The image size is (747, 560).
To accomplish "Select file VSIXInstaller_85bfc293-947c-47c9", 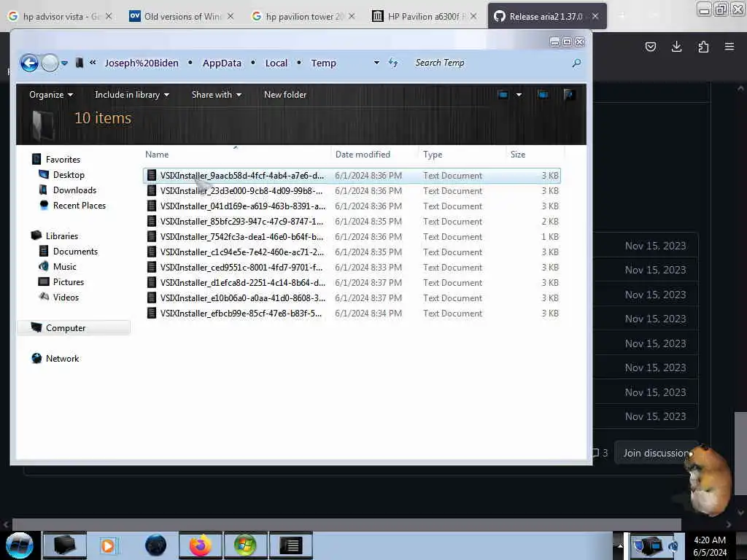I will 352,222.
